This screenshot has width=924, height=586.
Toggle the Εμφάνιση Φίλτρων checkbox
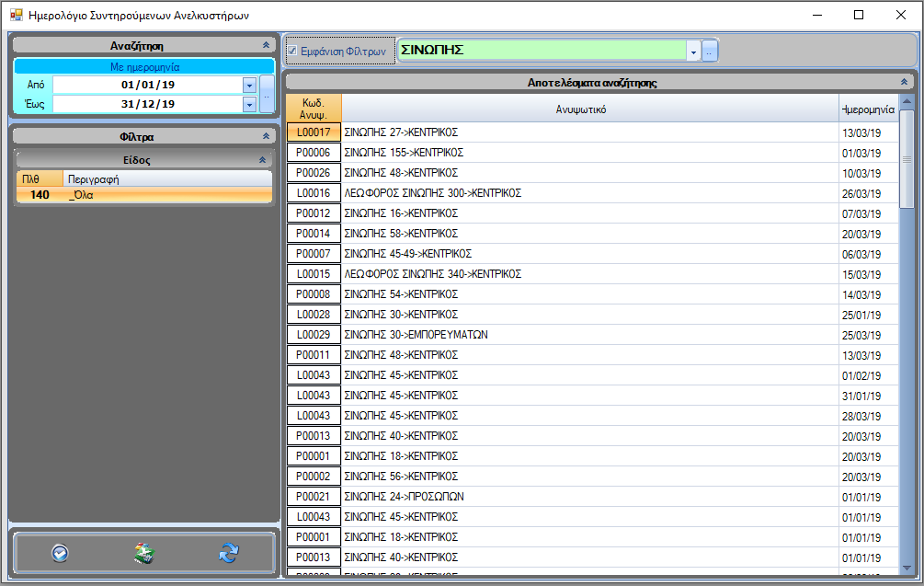click(x=292, y=52)
